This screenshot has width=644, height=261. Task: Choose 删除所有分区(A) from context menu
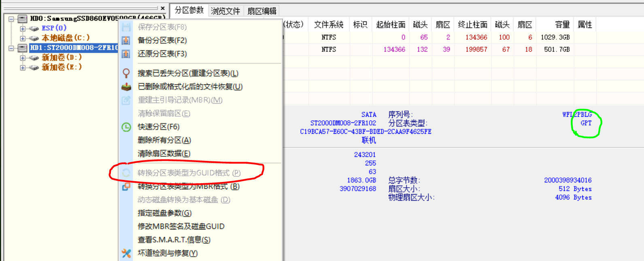click(164, 140)
